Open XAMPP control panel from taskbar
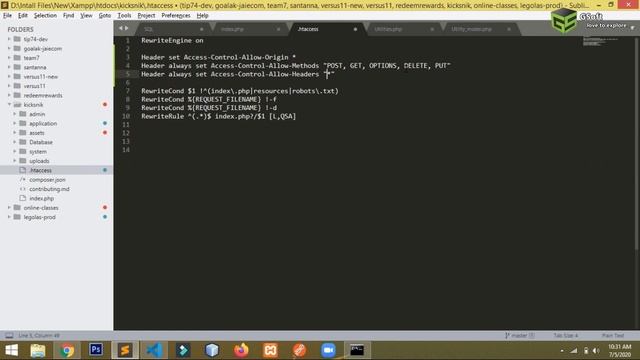Viewport: 640px width, 360px height. (x=270, y=350)
